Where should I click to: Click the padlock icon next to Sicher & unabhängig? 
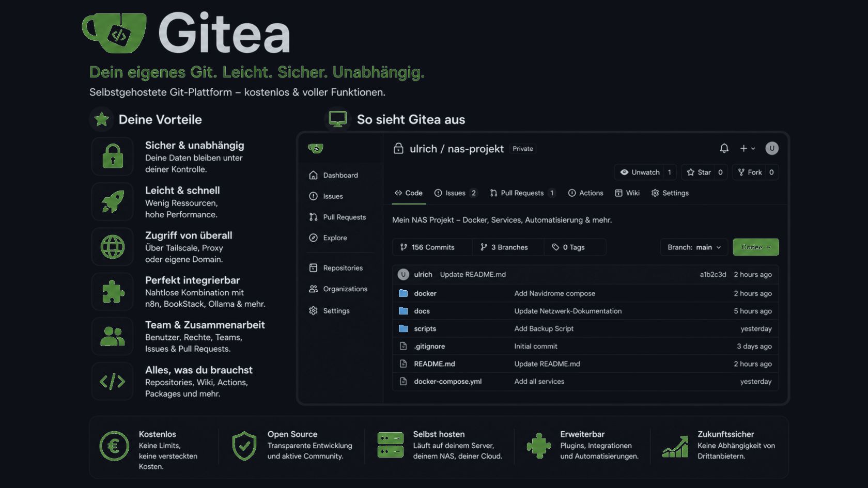[113, 156]
